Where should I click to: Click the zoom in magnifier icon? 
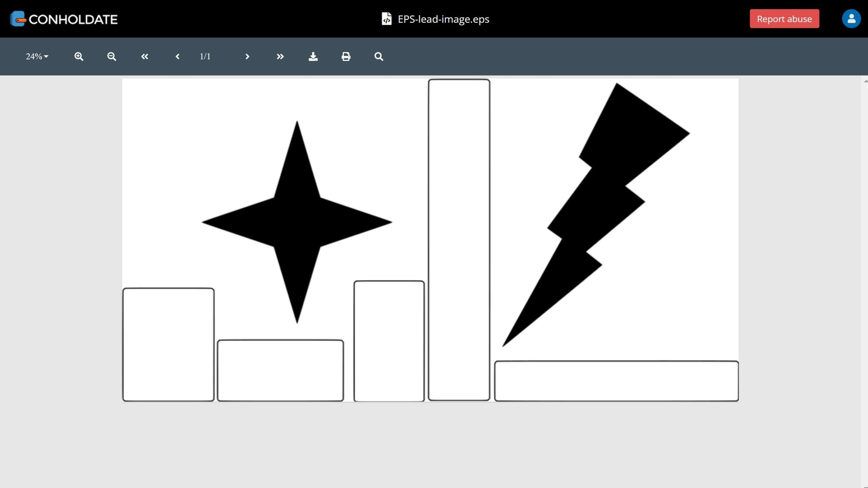click(x=79, y=57)
